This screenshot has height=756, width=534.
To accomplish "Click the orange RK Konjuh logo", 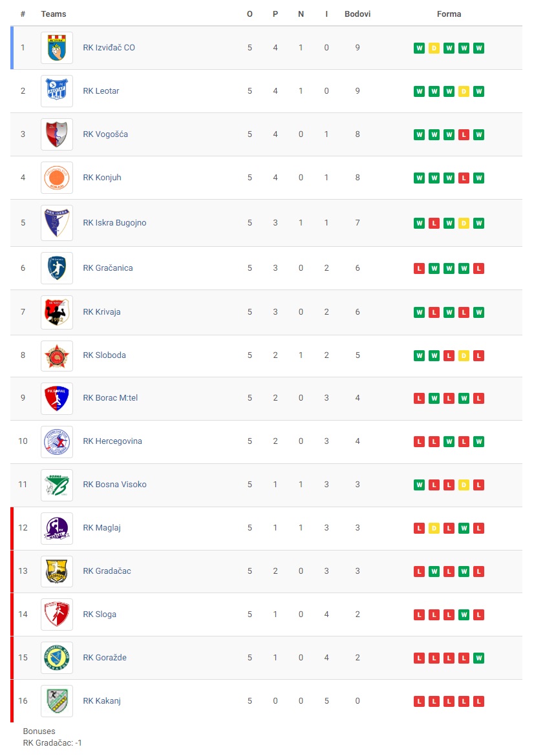I will coord(57,178).
